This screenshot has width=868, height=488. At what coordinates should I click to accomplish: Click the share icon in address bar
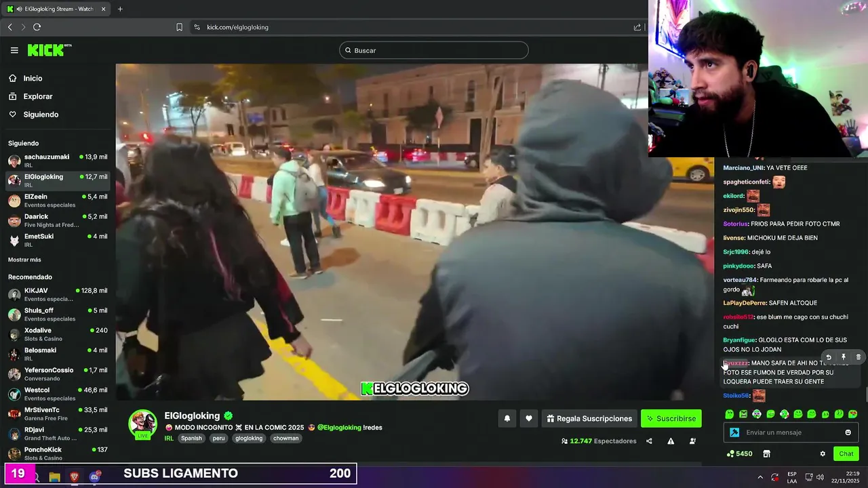[637, 27]
